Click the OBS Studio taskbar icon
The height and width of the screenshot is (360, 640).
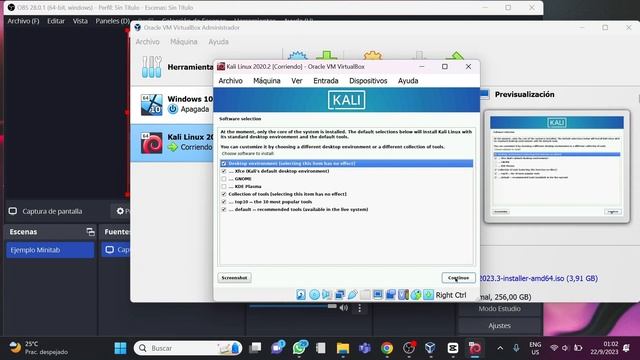409,348
